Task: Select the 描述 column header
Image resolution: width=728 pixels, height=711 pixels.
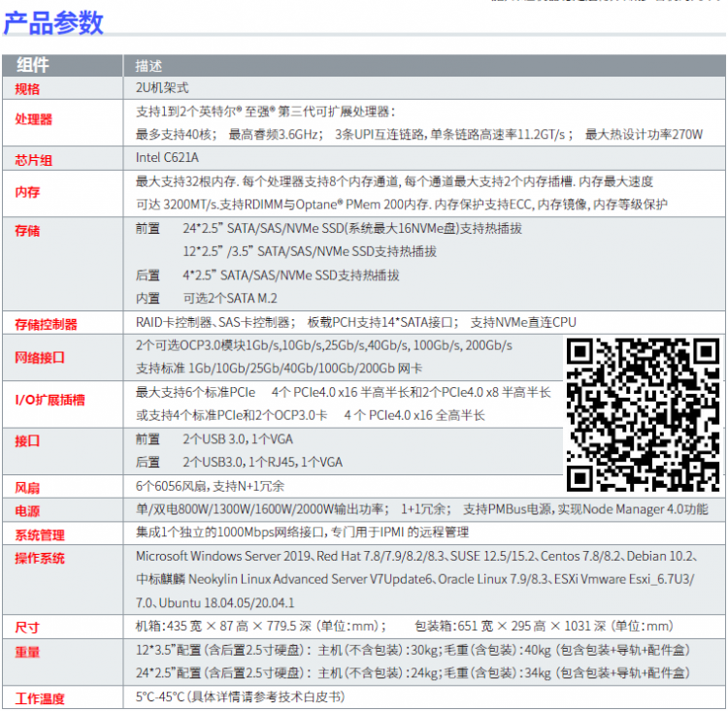Action: pos(149,66)
